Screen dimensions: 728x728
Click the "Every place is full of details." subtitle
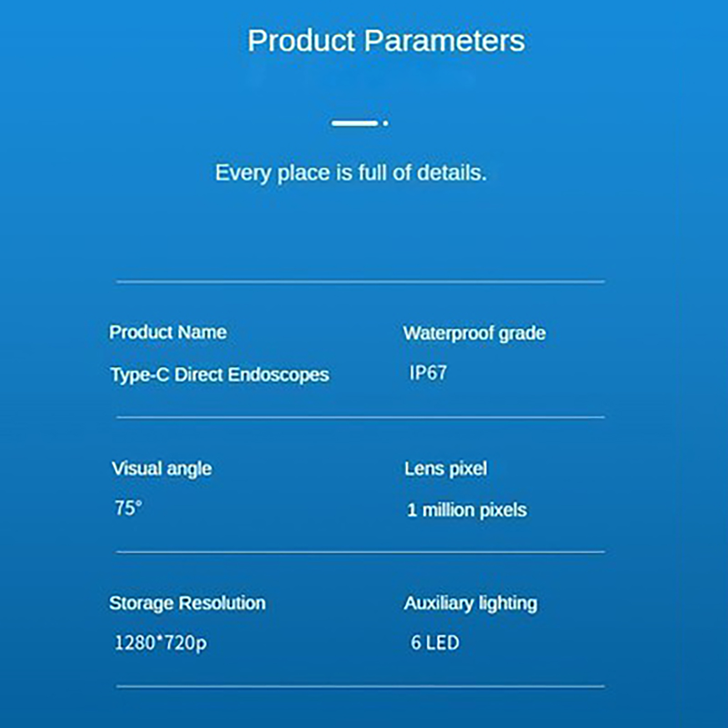pos(351,173)
